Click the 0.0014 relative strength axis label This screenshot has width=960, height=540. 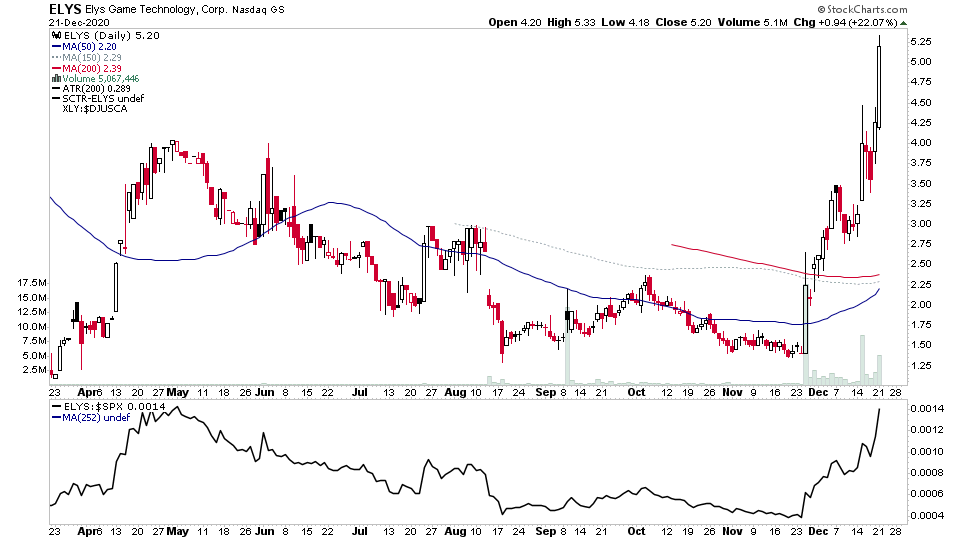pos(926,408)
